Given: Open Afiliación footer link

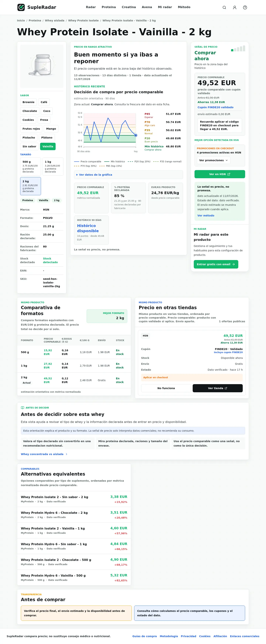Looking at the screenshot, I should pos(220,636).
